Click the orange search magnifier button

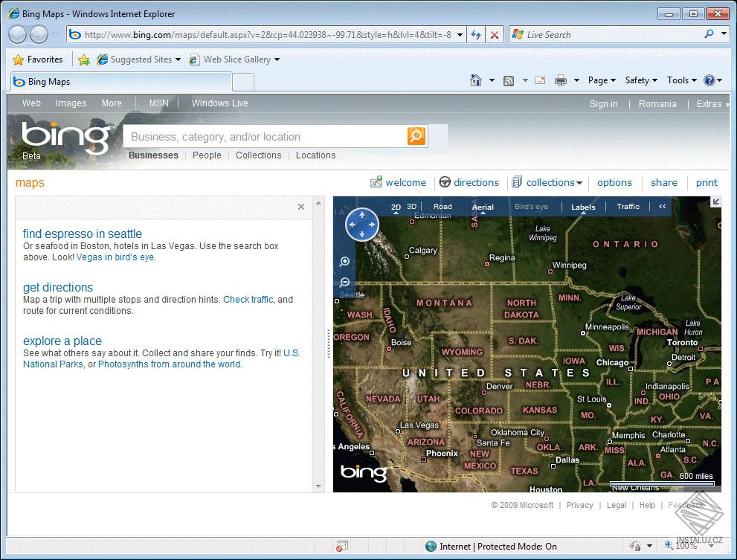[416, 136]
